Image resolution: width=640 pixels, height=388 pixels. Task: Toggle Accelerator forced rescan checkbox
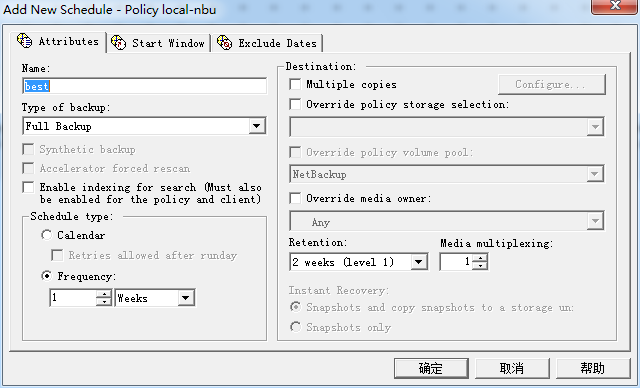click(x=28, y=168)
